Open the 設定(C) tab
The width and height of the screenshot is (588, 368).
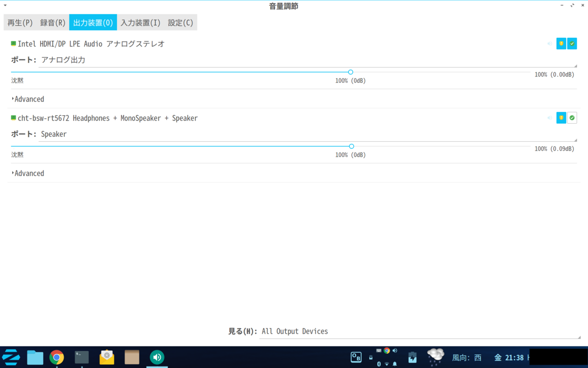pos(180,23)
